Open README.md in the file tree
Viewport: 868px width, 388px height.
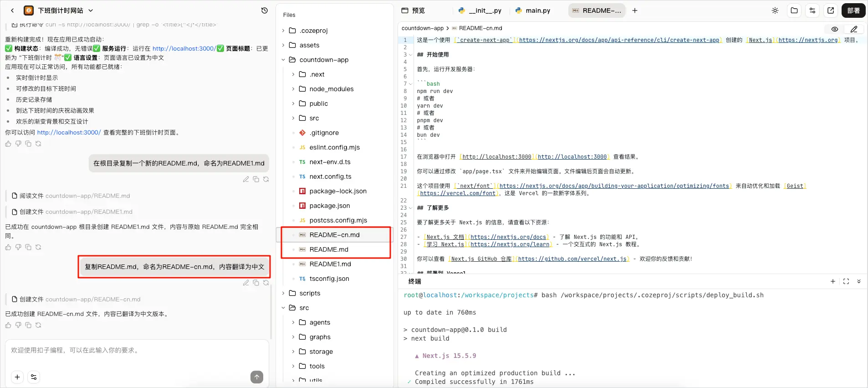335,249
